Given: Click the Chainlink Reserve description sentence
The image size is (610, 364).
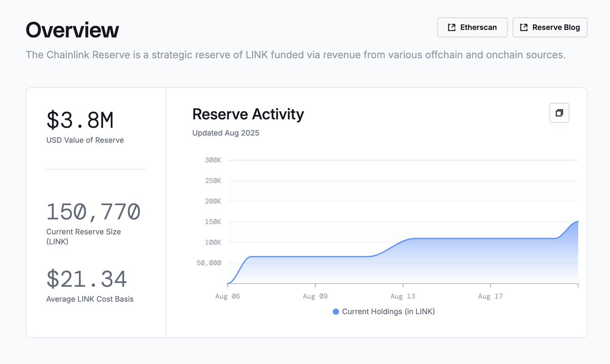Looking at the screenshot, I should (296, 55).
